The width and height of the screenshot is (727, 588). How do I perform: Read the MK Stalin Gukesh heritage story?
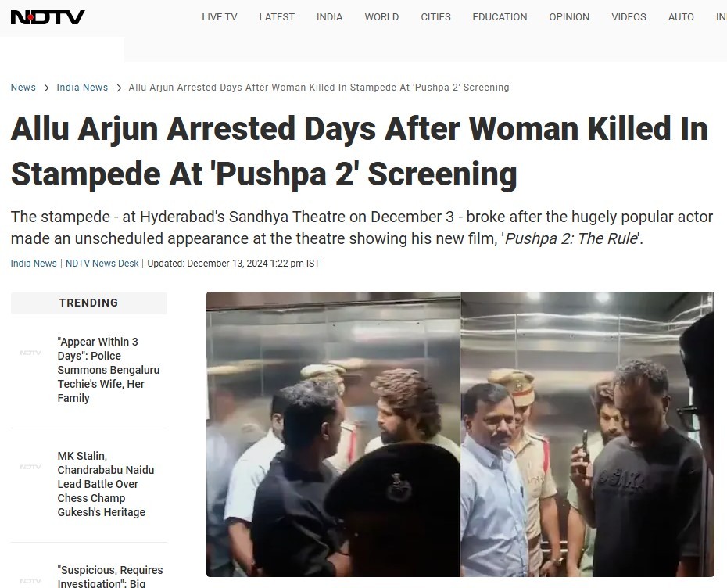click(106, 484)
